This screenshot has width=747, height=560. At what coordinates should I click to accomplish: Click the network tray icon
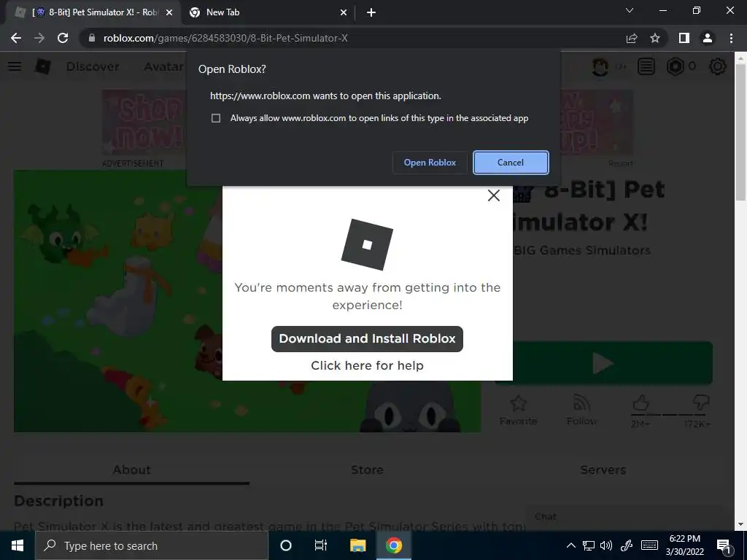click(589, 545)
